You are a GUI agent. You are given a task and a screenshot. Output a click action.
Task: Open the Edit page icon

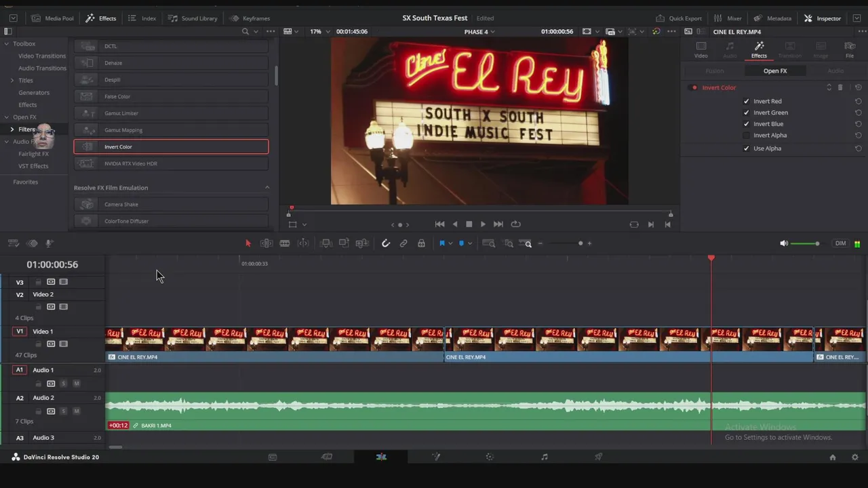(381, 457)
